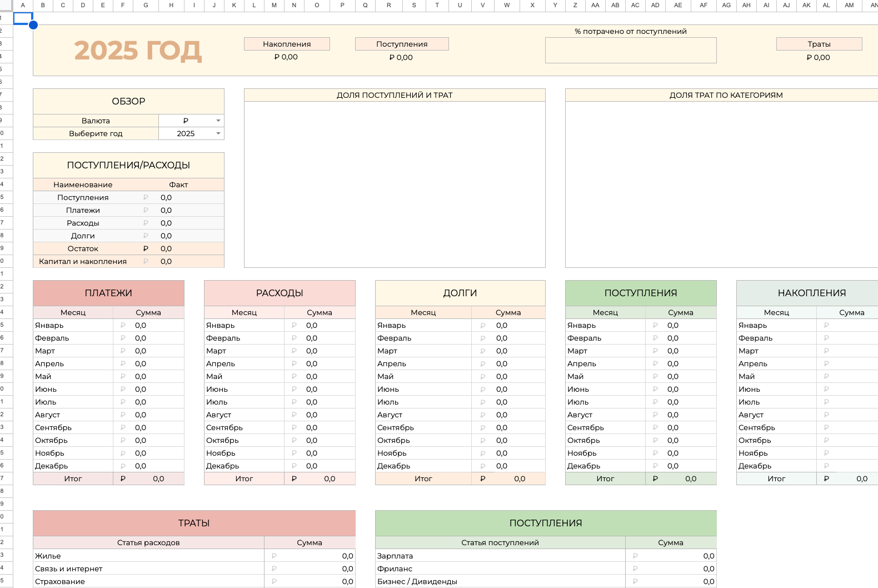878x588 pixels.
Task: Click the ДОЛЯ ТРАТ ПО КАТЕГОРИЯМ chart title
Action: pos(726,95)
